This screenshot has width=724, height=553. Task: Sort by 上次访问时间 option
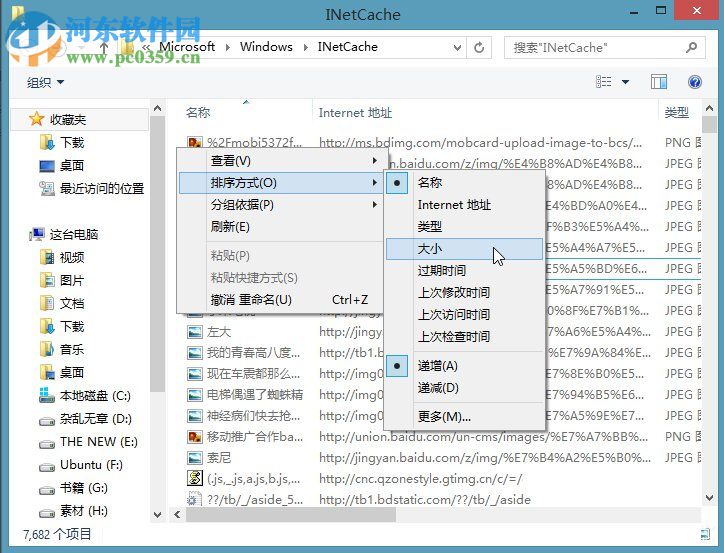(x=465, y=315)
